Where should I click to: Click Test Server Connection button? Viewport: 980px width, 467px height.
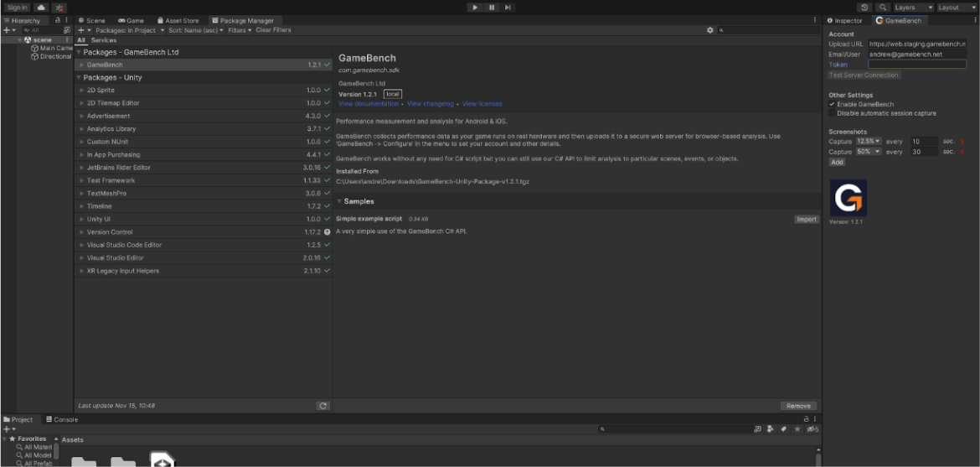864,75
